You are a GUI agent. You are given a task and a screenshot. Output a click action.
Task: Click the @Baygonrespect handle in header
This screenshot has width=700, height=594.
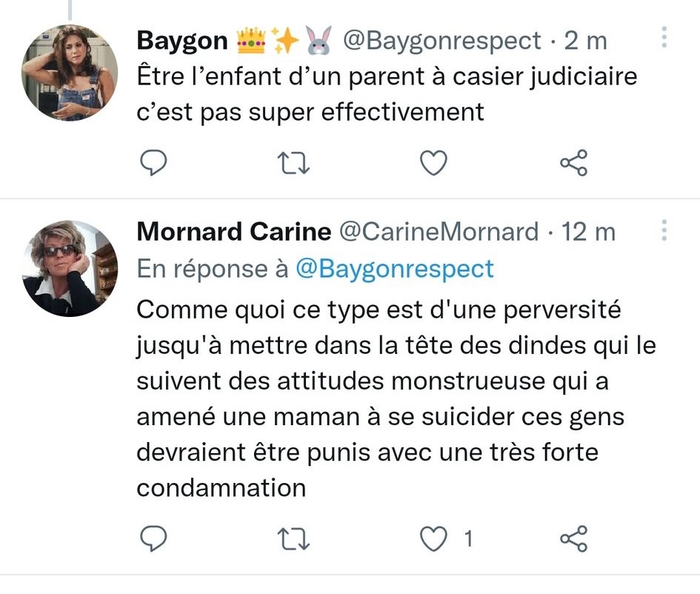[441, 41]
